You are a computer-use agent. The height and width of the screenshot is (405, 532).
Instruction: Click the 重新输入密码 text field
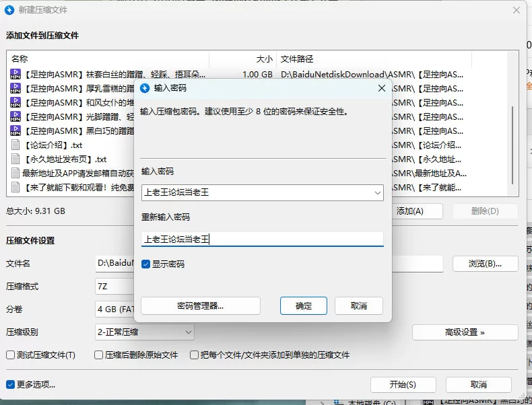coord(262,240)
